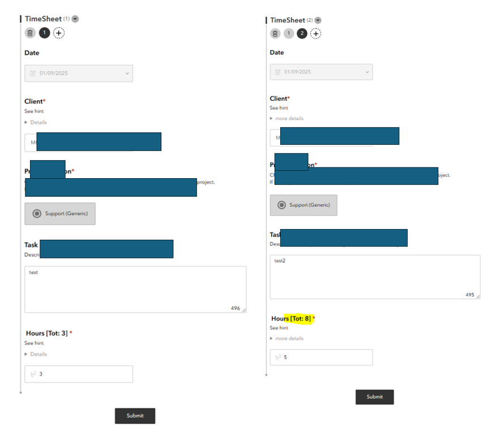Click the calendar icon in the second Date field
This screenshot has width=488, height=448.
(x=279, y=72)
